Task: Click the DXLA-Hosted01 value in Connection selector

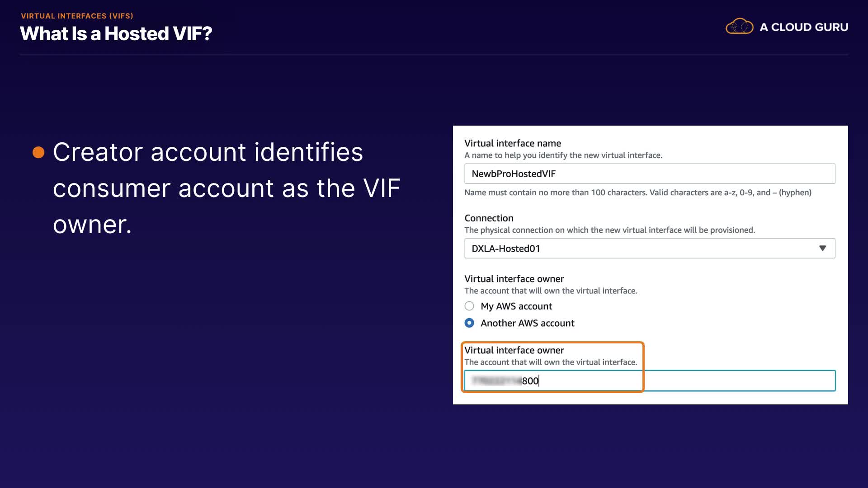Action: [505, 249]
